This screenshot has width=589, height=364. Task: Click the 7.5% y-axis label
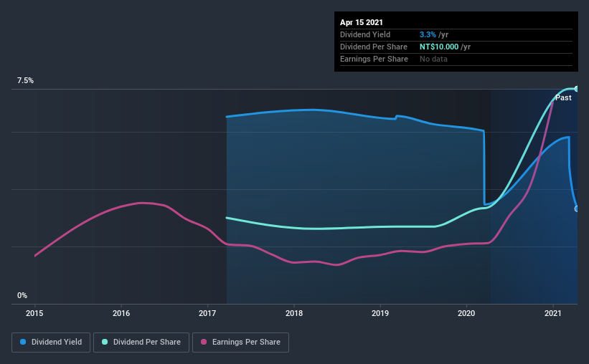pos(25,80)
